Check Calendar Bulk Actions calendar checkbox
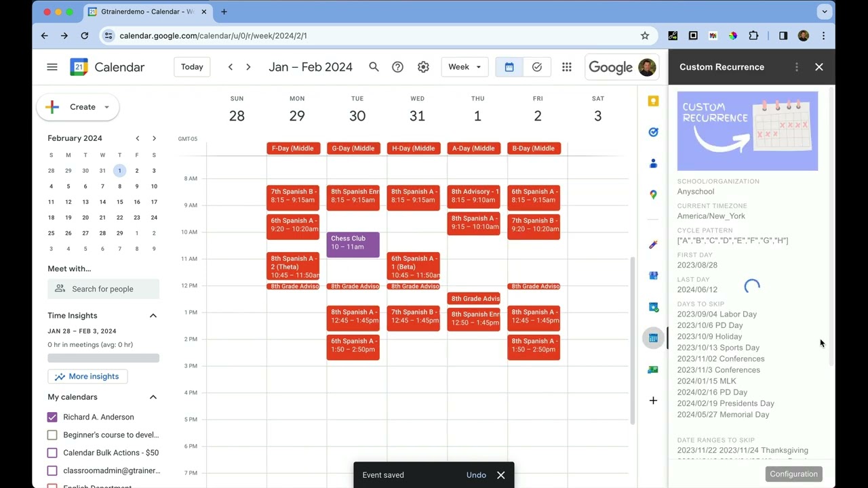 coord(52,453)
